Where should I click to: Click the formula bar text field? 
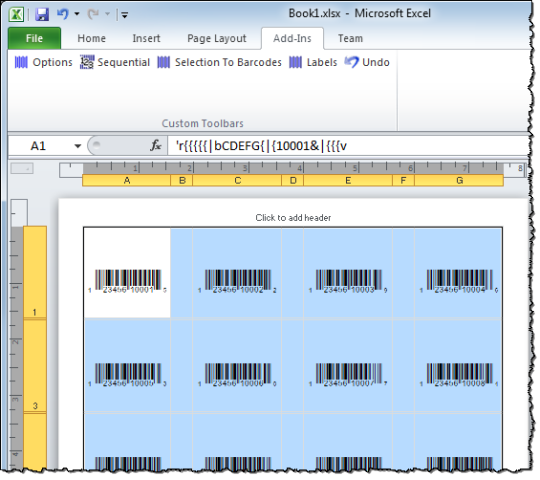[348, 146]
